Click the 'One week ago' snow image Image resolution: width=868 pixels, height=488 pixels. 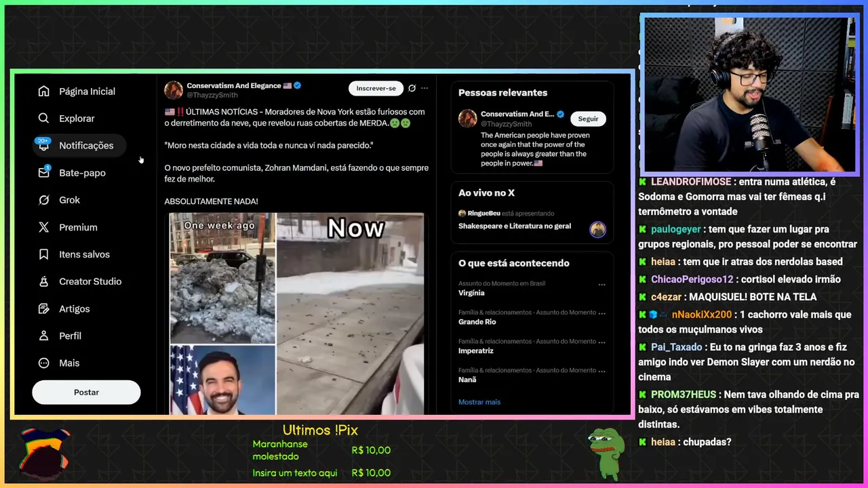(222, 278)
